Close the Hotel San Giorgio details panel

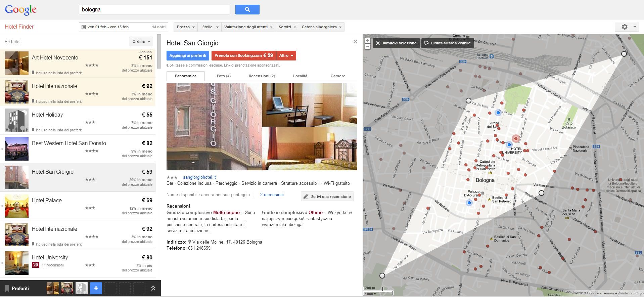click(x=355, y=42)
